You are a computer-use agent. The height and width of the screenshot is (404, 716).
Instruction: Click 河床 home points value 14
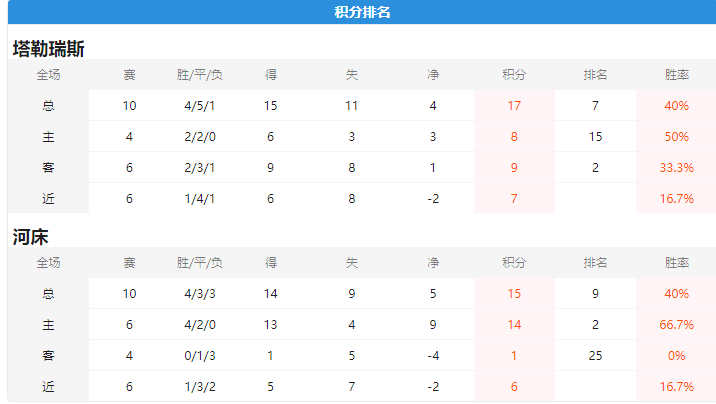514,325
